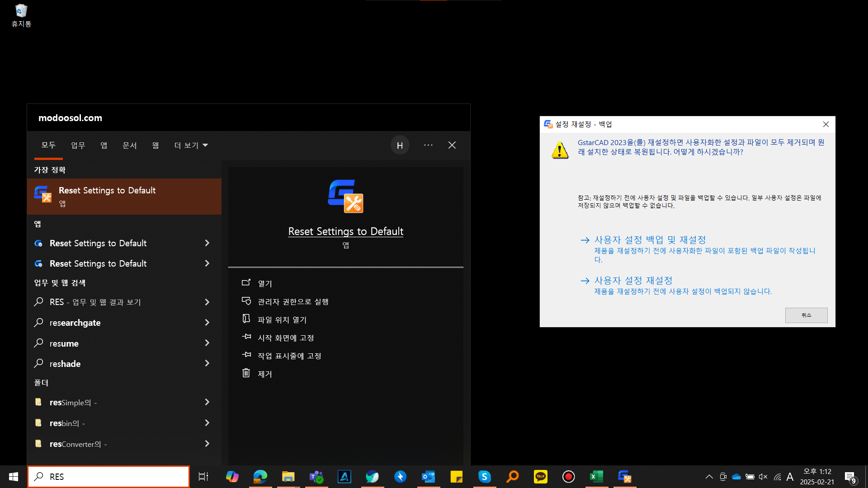This screenshot has width=868, height=488.
Task: Click the Reset Settings to Default title link
Action: point(346,231)
